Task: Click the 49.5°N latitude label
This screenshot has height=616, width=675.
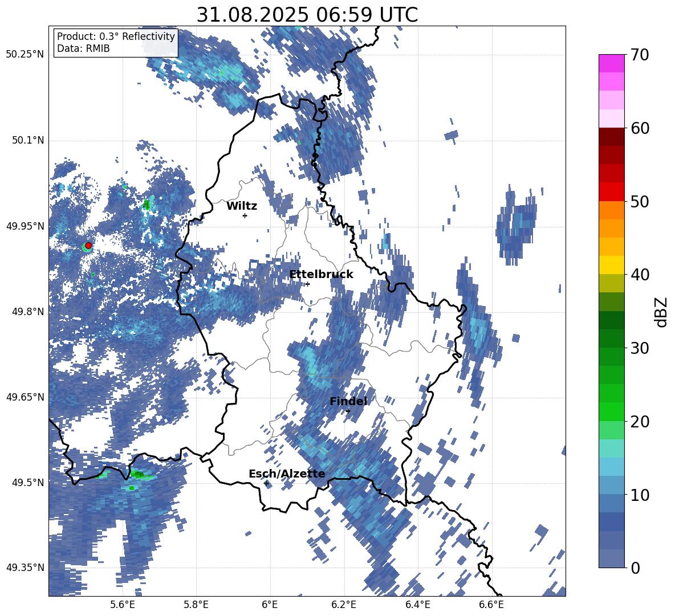Action: [27, 482]
